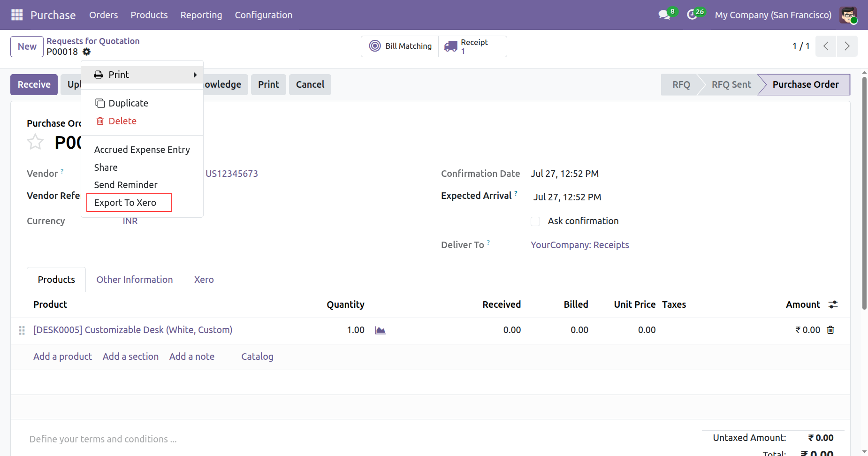Switch to the Other Information tab
The width and height of the screenshot is (868, 456).
pyautogui.click(x=135, y=280)
